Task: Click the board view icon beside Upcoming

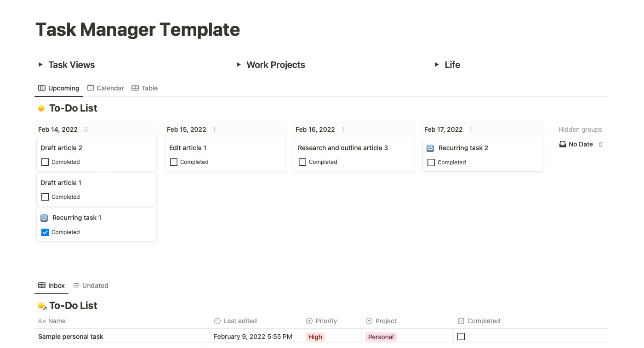Action: [41, 88]
